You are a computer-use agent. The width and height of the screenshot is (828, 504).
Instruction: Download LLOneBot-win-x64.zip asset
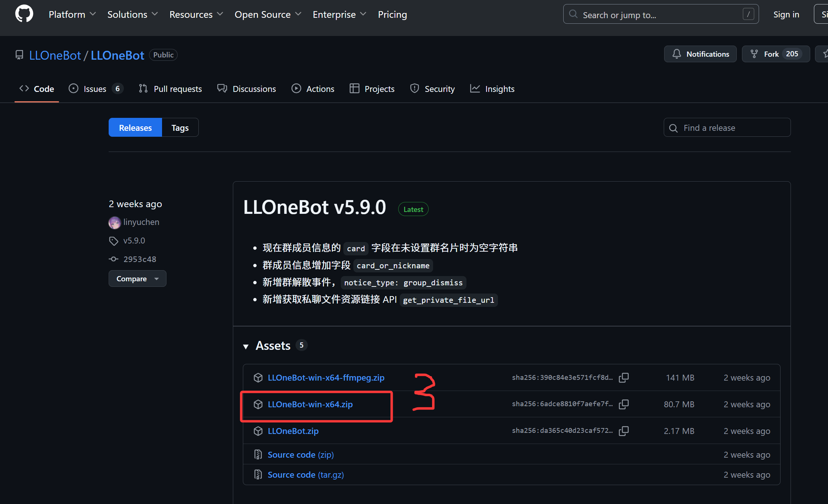point(310,404)
